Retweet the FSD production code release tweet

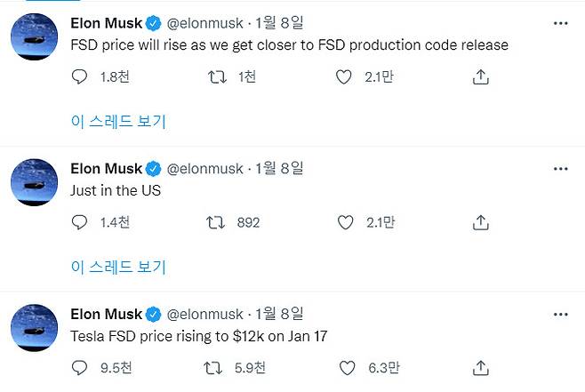214,77
